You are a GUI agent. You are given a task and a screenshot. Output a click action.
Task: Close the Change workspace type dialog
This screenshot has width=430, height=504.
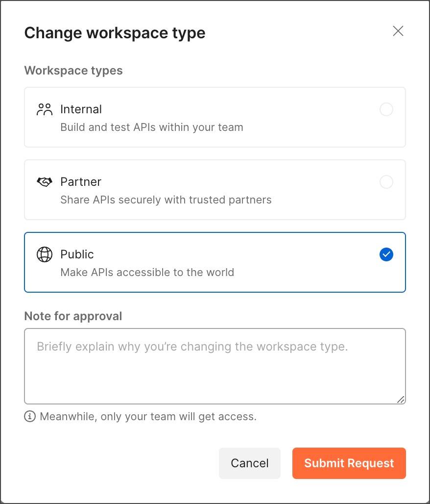[398, 31]
